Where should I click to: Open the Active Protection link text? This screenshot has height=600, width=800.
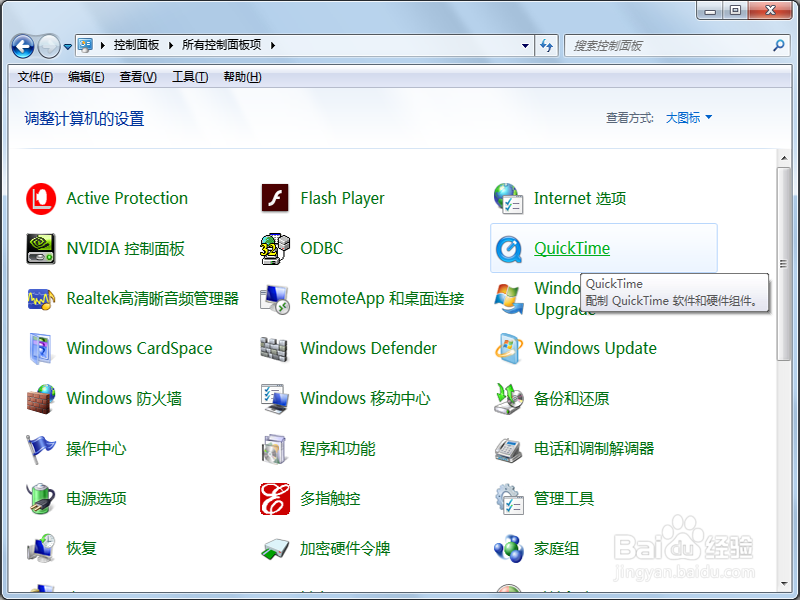(x=127, y=198)
